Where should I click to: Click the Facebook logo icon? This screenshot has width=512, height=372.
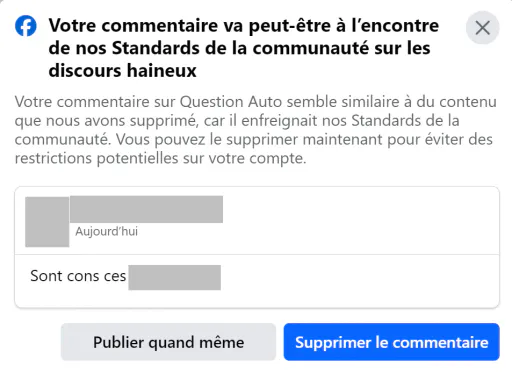(26, 26)
